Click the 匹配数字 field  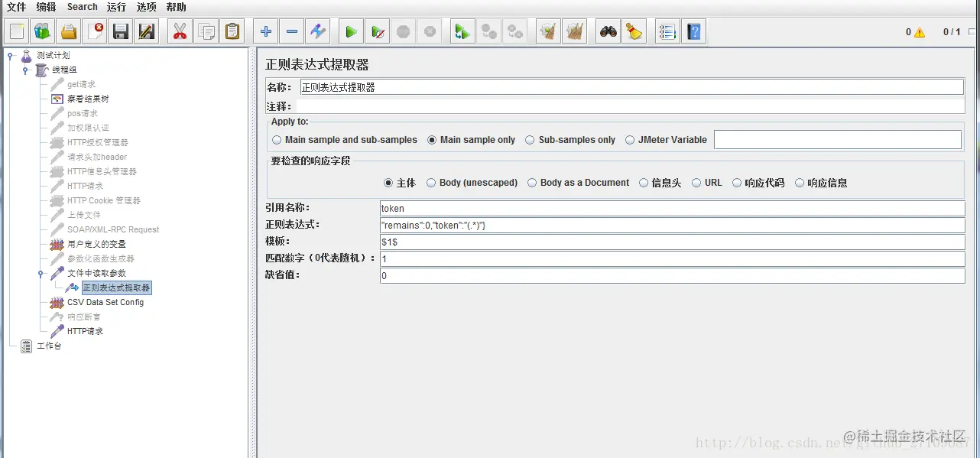(672, 258)
